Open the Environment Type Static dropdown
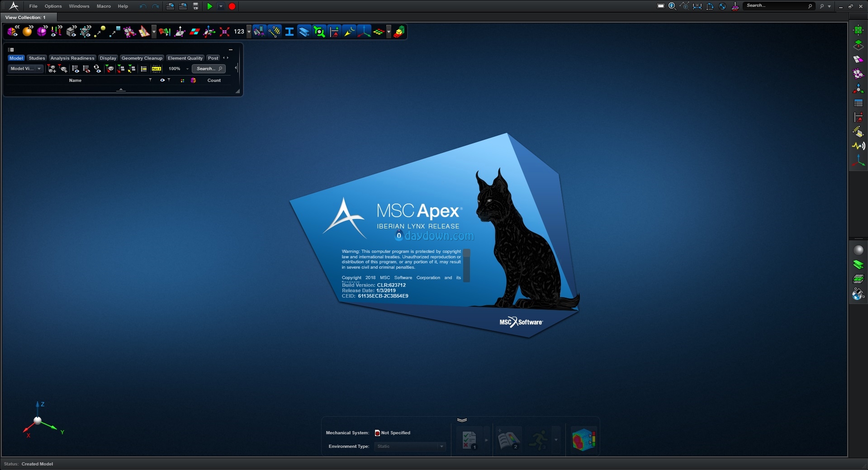 (x=410, y=446)
